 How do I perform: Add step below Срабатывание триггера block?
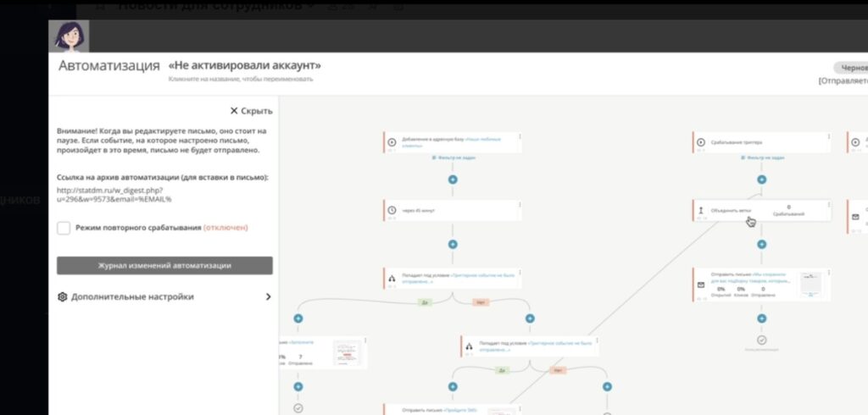[x=762, y=180]
